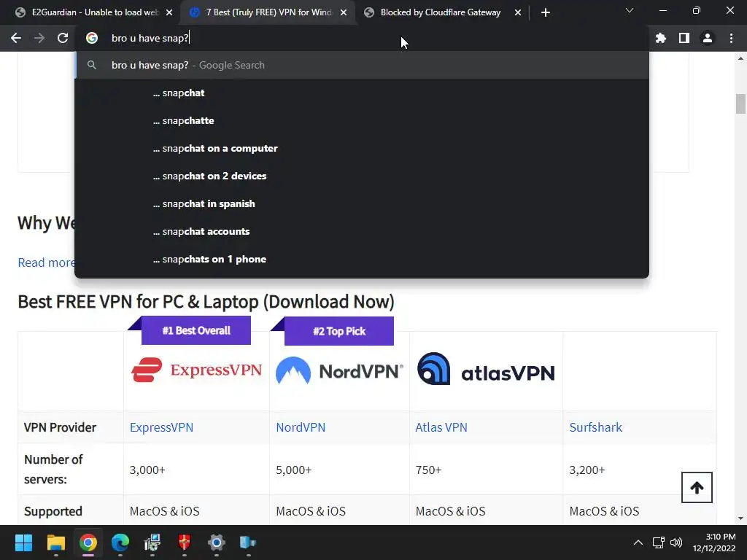Pick 'snapchat accounts' suggestion
Viewport: 747px width, 560px height.
pyautogui.click(x=362, y=231)
